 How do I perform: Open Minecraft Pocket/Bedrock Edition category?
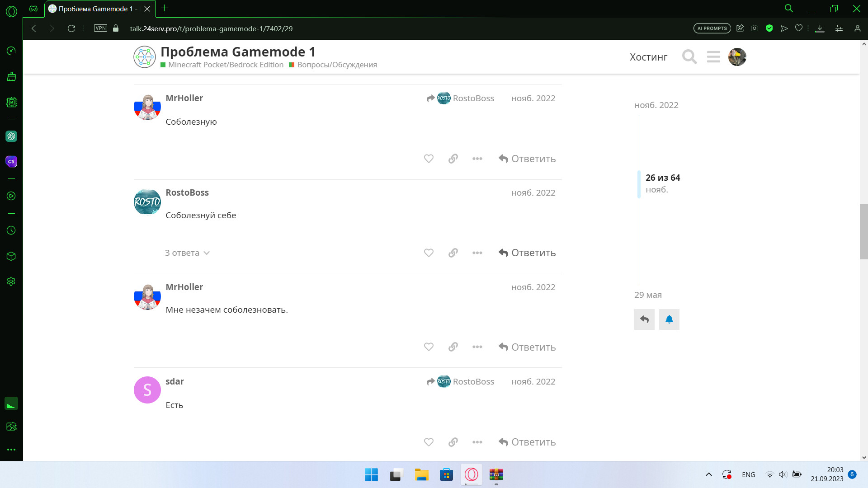click(226, 65)
